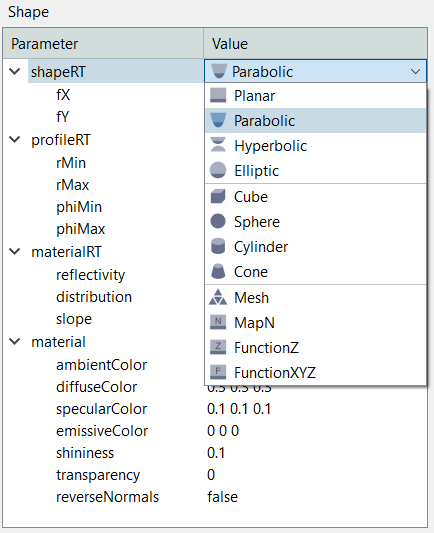
Task: Select highlighted Parabolic label in list
Action: pos(264,121)
